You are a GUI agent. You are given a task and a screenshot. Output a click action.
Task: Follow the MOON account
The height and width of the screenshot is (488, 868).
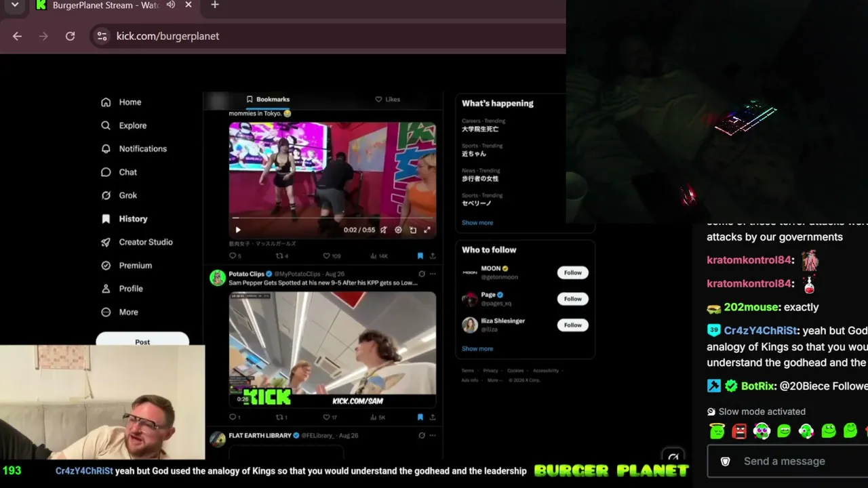pos(573,272)
